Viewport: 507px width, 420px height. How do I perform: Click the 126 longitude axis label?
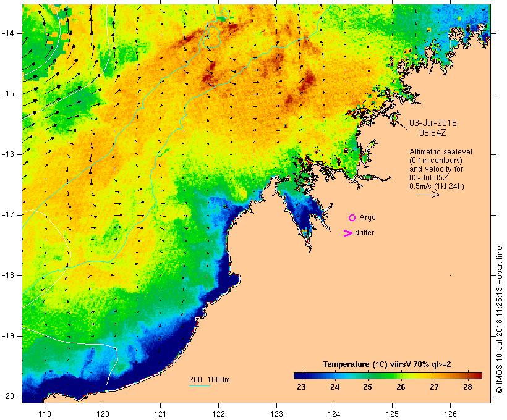(x=450, y=414)
